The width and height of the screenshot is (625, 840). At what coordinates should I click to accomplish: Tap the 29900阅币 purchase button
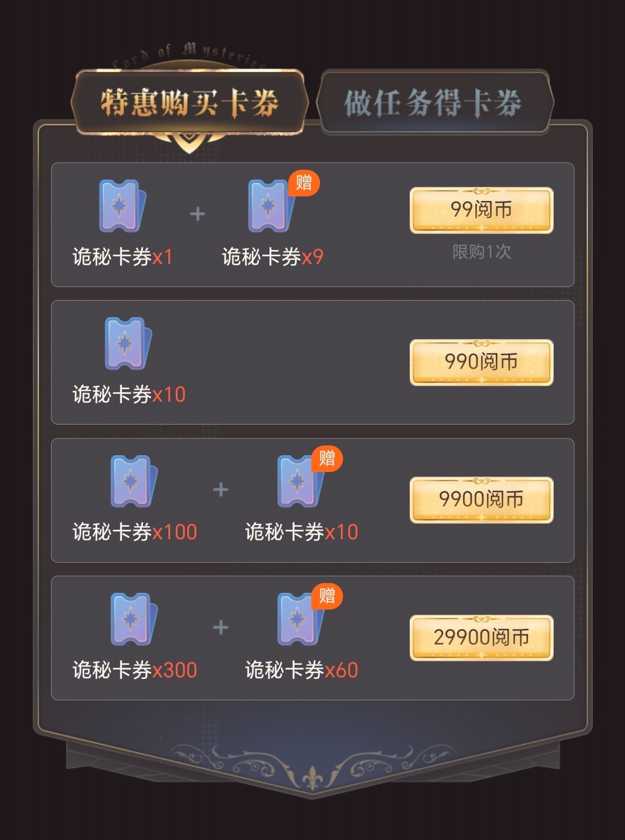(x=481, y=638)
